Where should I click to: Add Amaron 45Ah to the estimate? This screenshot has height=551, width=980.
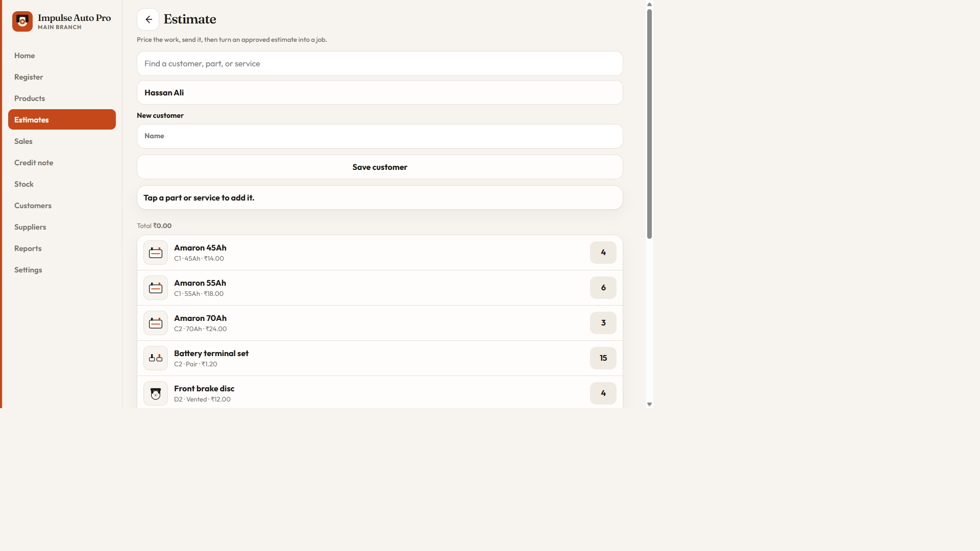[x=380, y=253]
